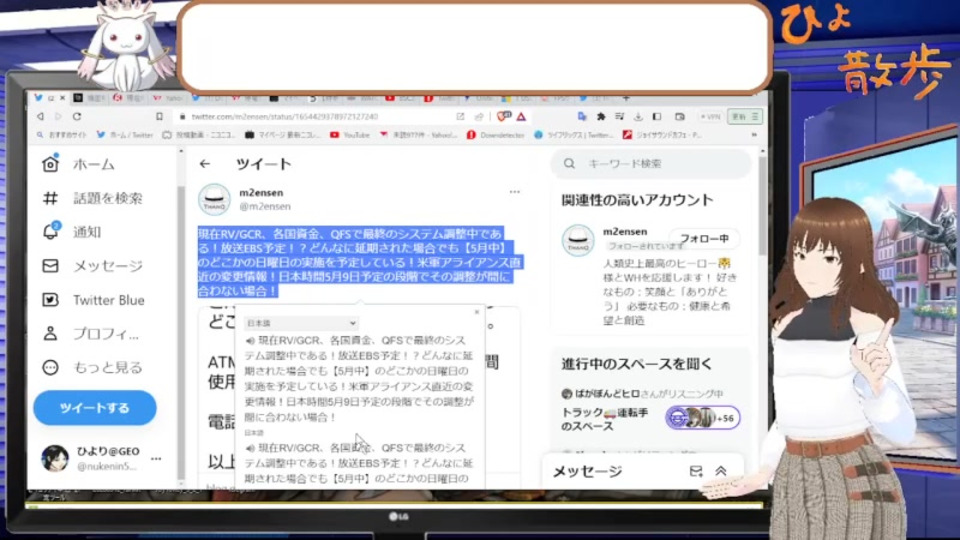Open the Brave Shields lion icon

(x=503, y=116)
